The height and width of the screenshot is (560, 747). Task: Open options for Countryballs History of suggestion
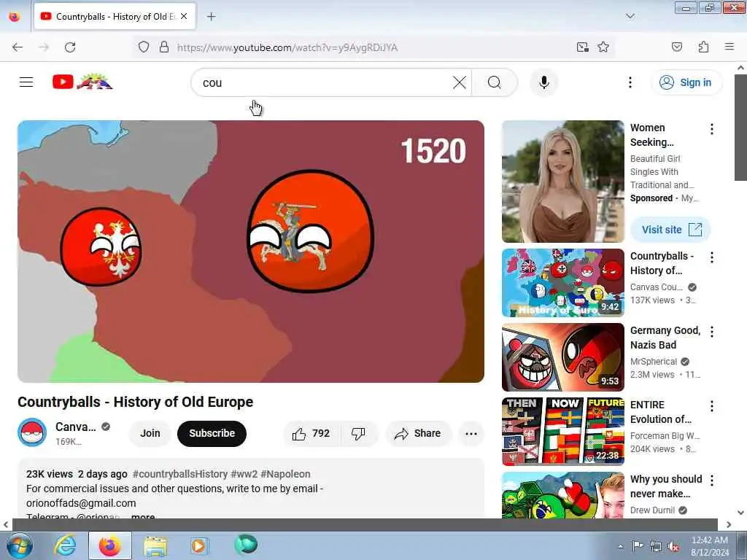(x=712, y=257)
